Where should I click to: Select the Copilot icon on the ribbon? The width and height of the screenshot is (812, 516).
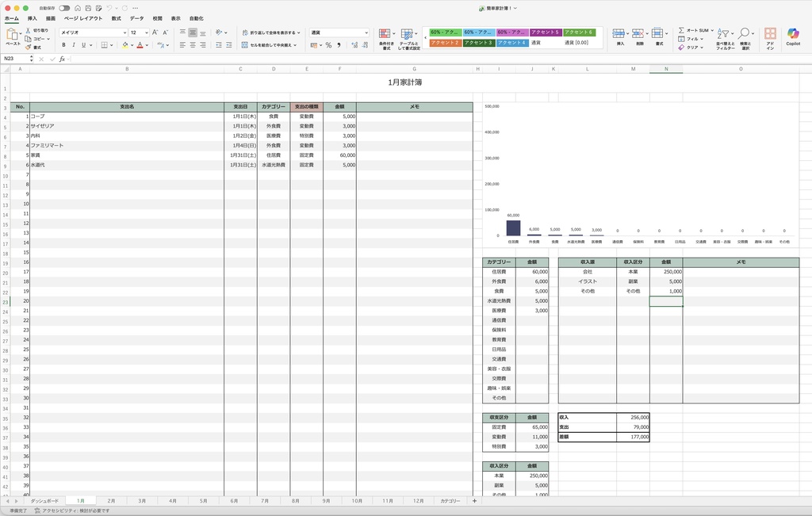coord(793,34)
